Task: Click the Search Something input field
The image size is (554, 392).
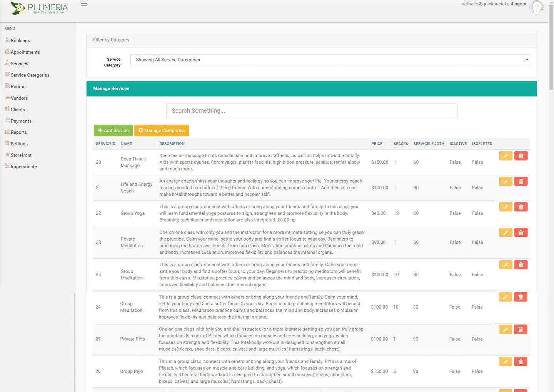Action: pyautogui.click(x=311, y=111)
